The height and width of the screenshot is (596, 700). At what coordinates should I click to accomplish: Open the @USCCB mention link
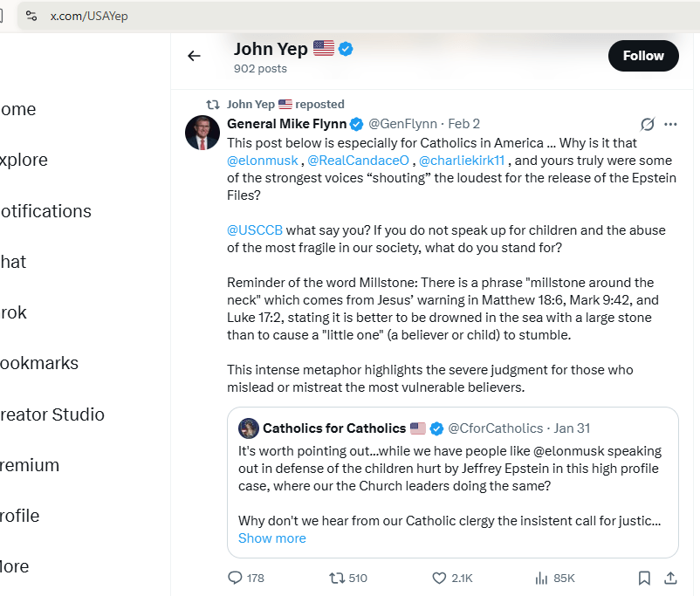(255, 230)
